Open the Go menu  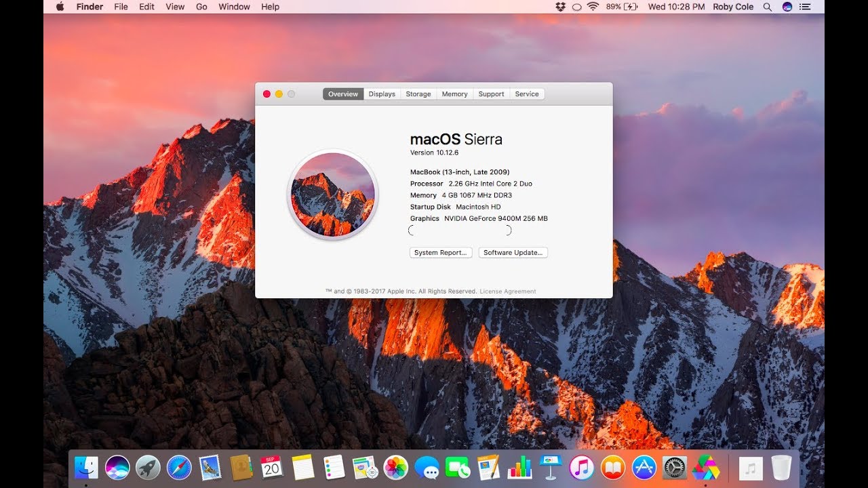click(x=201, y=7)
